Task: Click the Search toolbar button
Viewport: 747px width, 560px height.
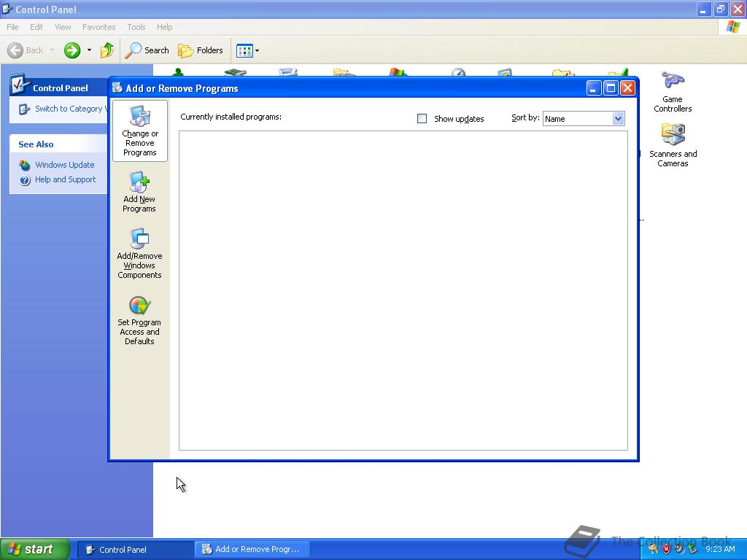Action: [147, 50]
